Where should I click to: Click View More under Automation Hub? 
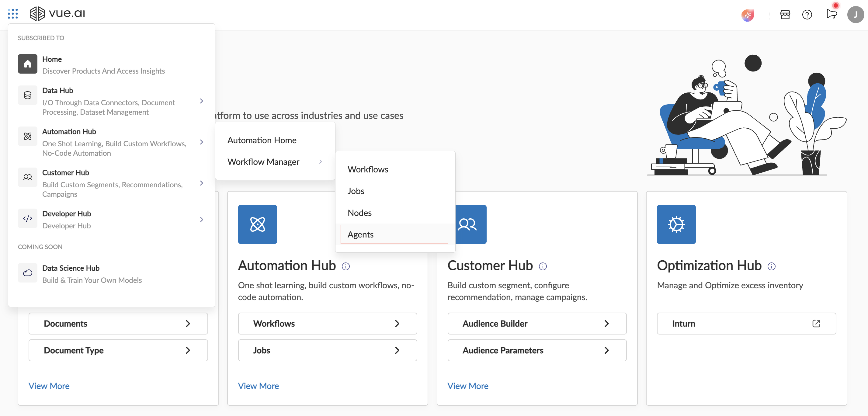258,386
